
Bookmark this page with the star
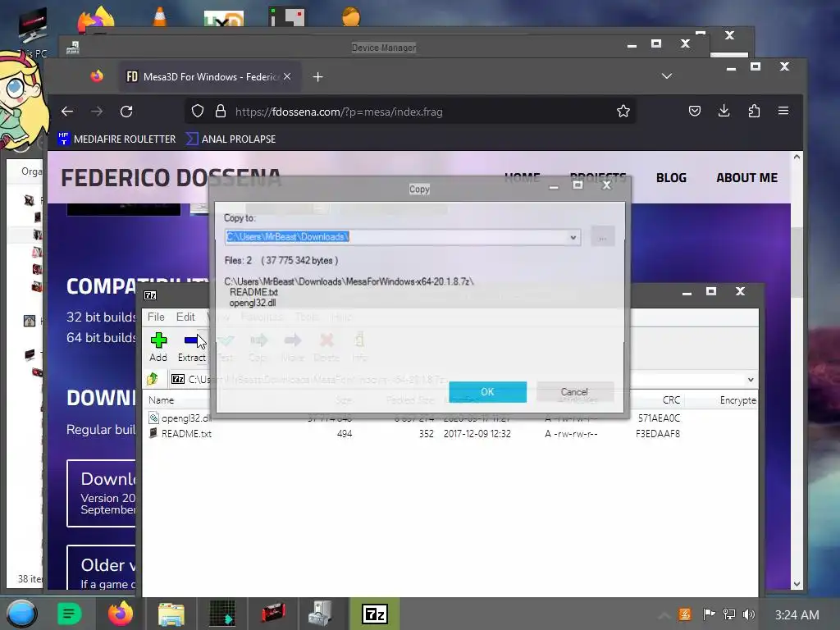(623, 112)
